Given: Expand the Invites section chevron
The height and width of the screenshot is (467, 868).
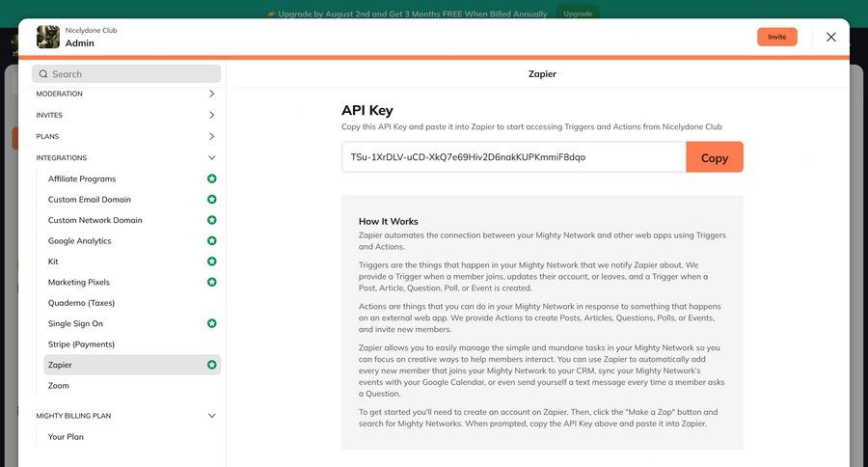Looking at the screenshot, I should pyautogui.click(x=211, y=115).
